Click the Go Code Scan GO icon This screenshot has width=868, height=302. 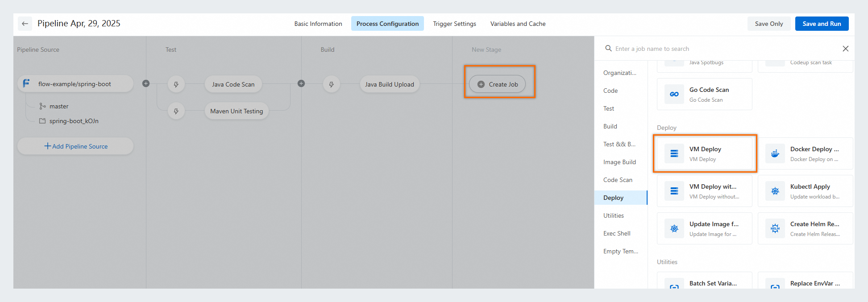tap(674, 94)
